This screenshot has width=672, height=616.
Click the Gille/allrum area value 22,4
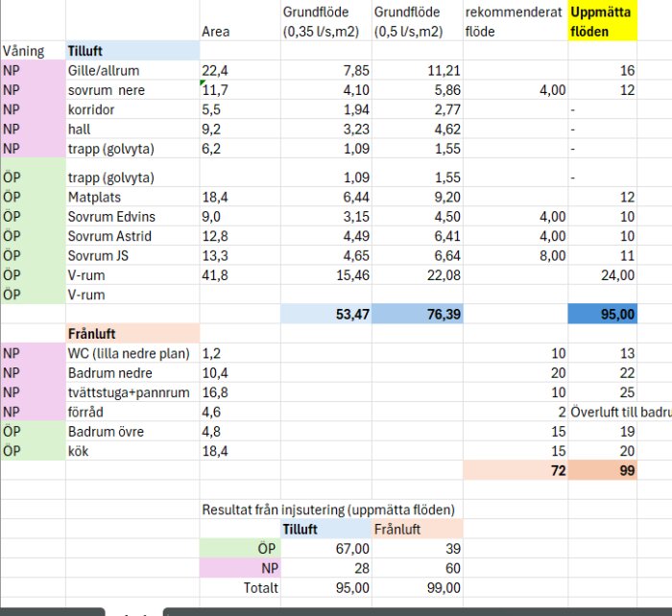click(240, 70)
